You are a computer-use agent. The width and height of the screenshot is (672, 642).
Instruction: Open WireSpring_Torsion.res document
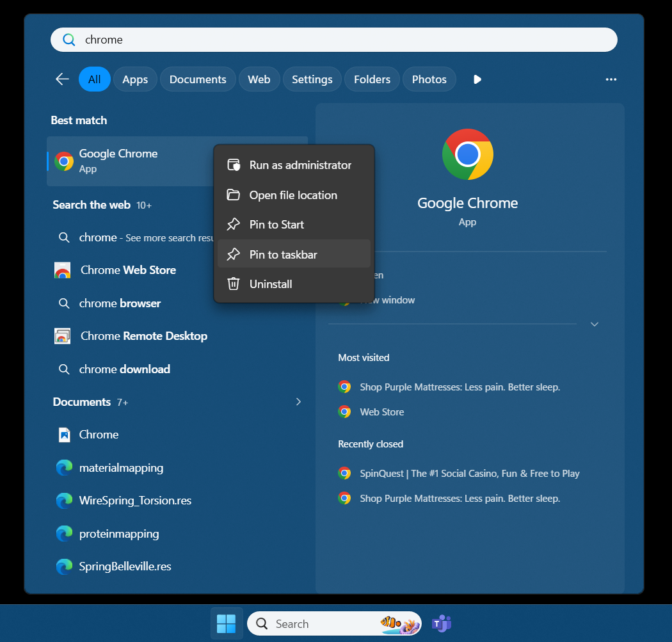point(177,501)
